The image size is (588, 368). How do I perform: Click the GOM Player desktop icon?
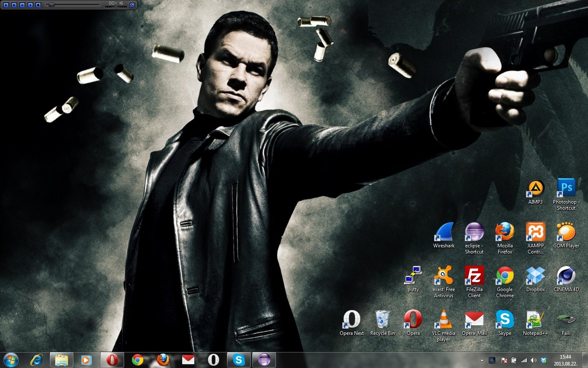(566, 232)
